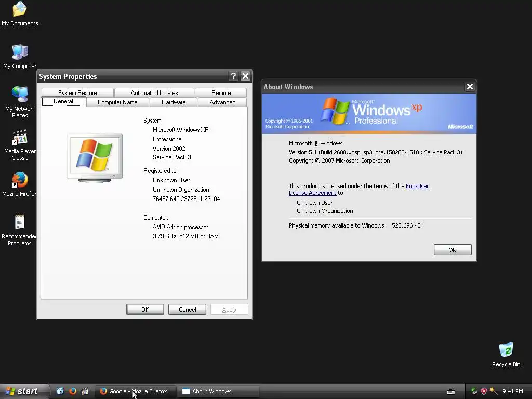Viewport: 532px width, 399px height.
Task: Select the My Computer desktop icon
Action: coord(20,56)
